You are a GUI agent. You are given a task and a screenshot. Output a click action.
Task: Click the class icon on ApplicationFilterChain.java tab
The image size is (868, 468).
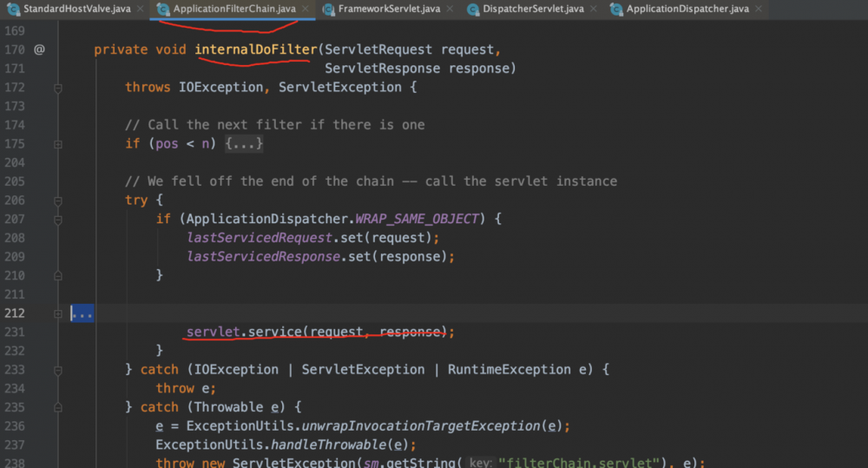point(163,9)
